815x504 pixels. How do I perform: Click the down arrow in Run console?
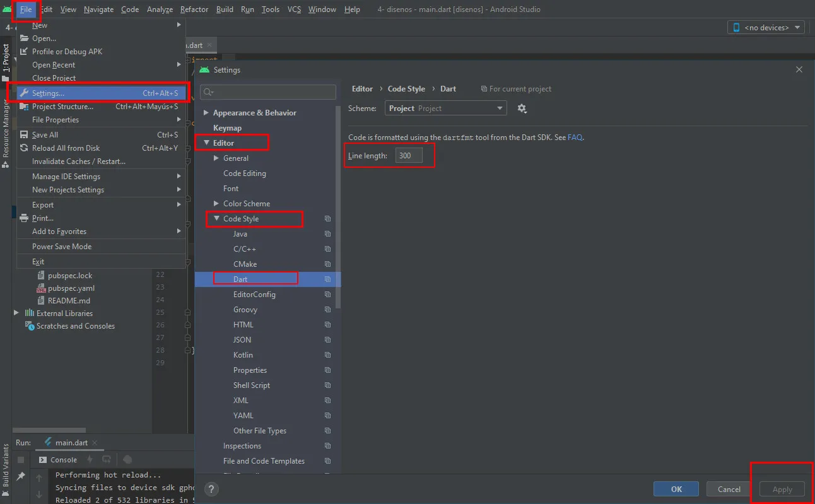pos(39,493)
